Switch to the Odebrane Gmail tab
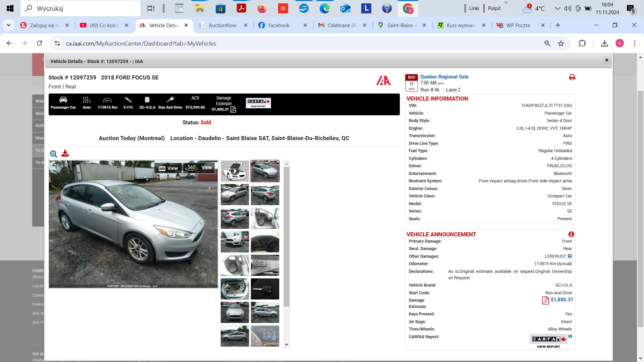The height and width of the screenshot is (362, 644). (342, 25)
